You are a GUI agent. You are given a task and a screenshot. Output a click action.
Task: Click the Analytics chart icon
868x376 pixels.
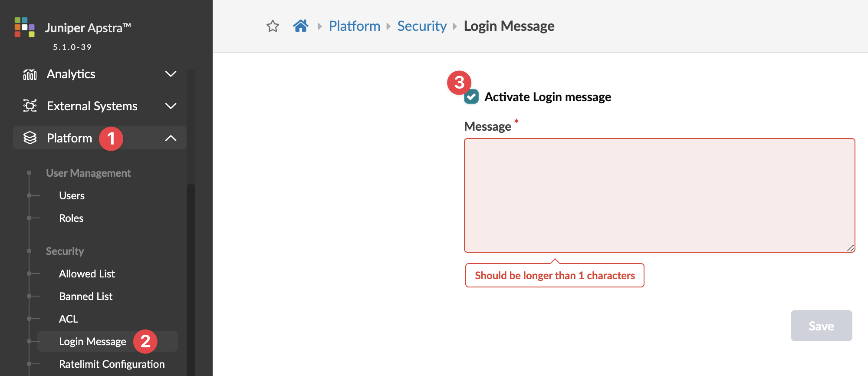[x=30, y=74]
